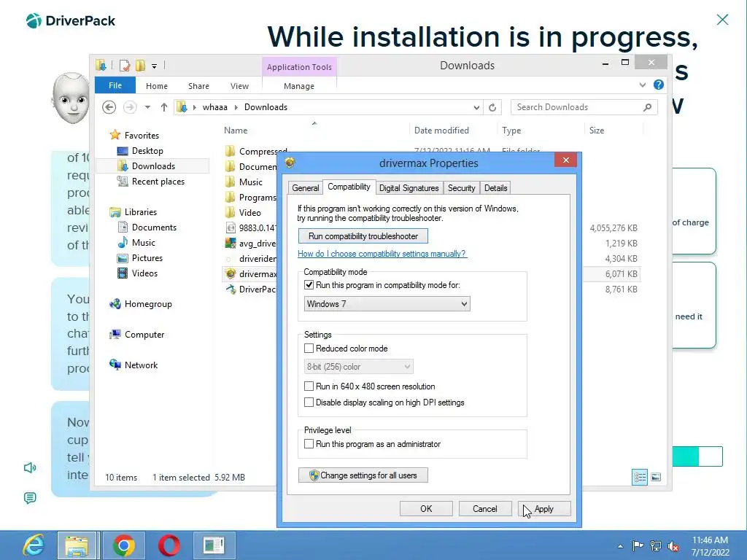Click the Back arrow in Downloads window

click(x=109, y=107)
